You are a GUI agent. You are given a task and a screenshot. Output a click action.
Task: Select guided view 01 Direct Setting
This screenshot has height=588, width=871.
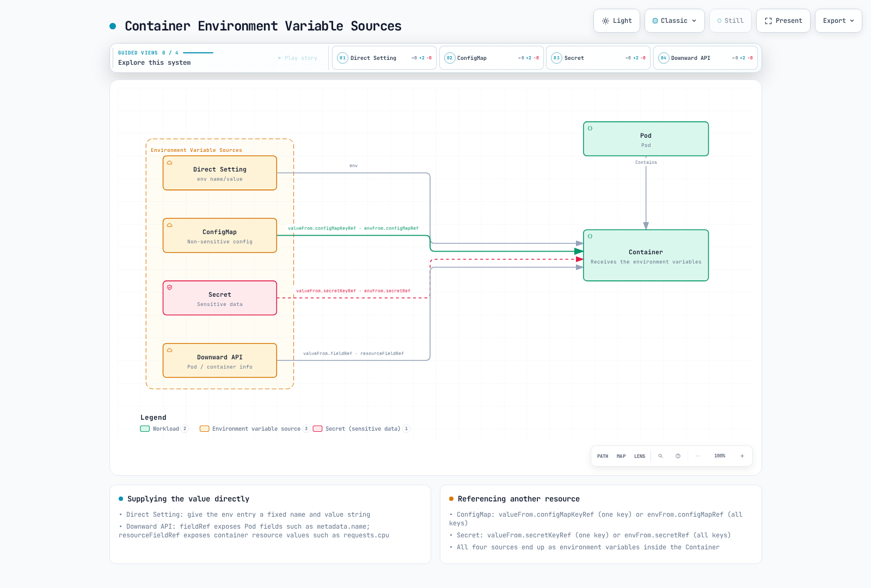pos(384,58)
